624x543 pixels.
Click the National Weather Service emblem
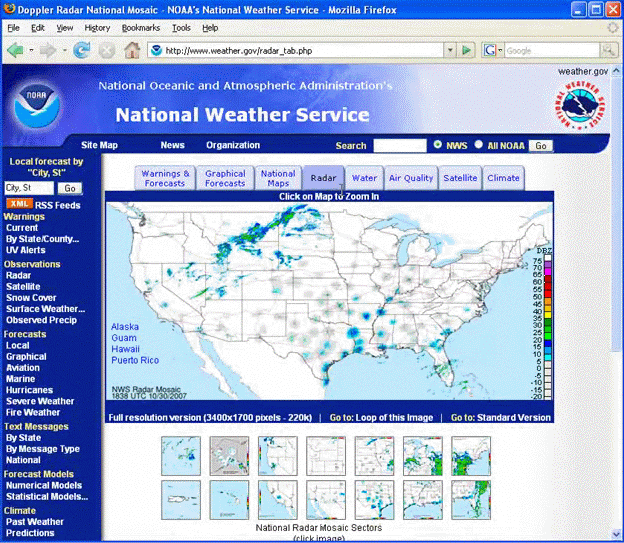(x=580, y=105)
